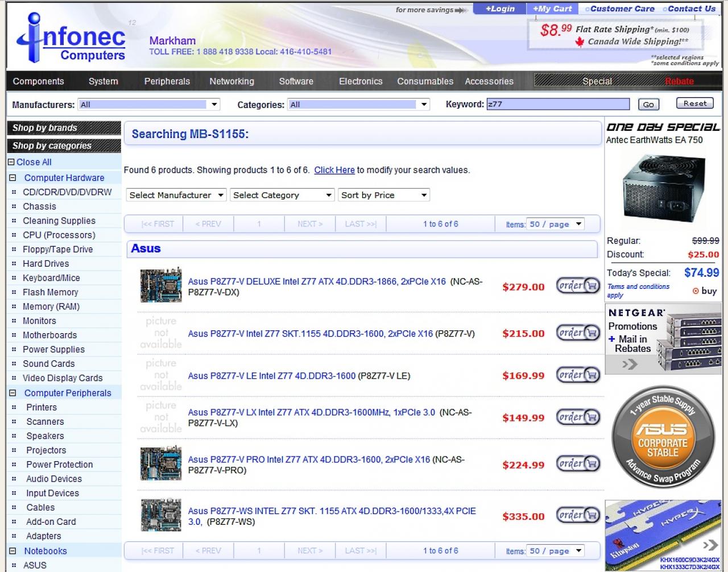Open the Networking menu
This screenshot has width=728, height=572.
[x=232, y=81]
